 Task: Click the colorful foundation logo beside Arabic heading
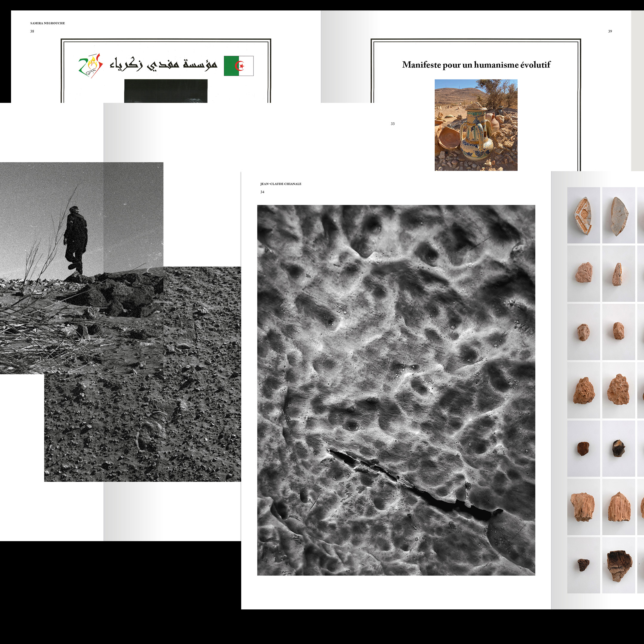point(90,65)
